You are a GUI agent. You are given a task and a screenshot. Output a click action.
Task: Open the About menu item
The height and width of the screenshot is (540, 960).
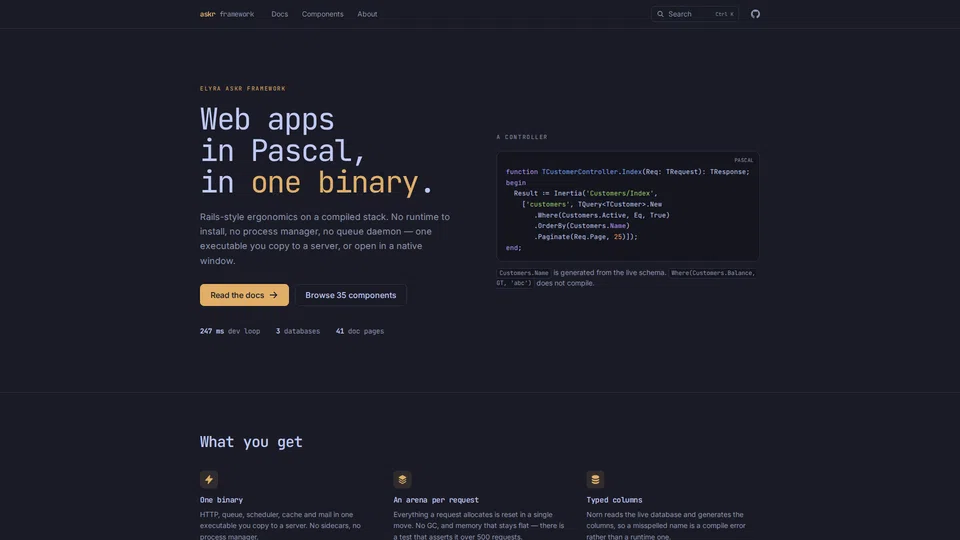click(367, 14)
